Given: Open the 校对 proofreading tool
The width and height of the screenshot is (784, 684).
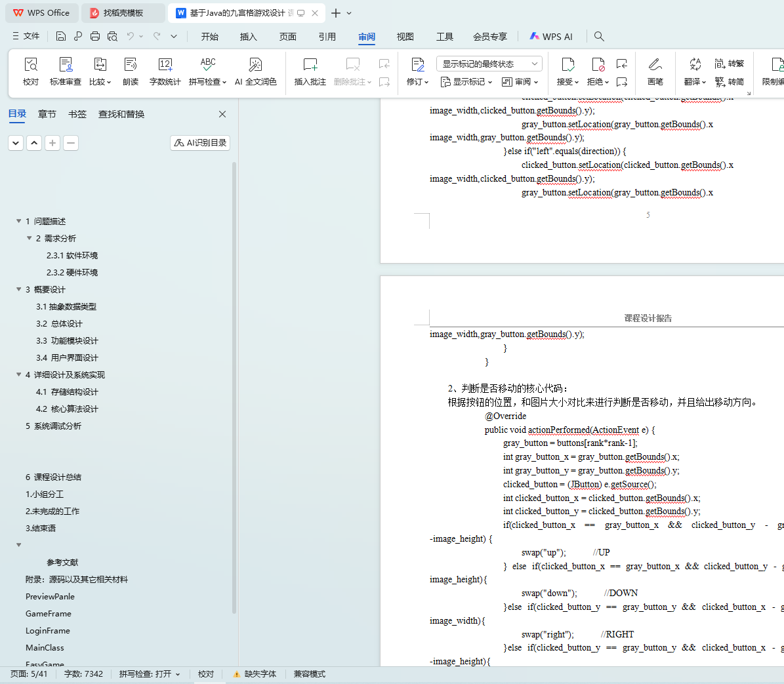Looking at the screenshot, I should 30,71.
